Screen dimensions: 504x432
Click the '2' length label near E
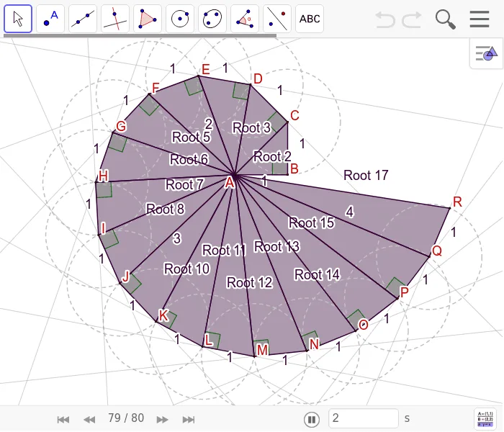(x=209, y=124)
